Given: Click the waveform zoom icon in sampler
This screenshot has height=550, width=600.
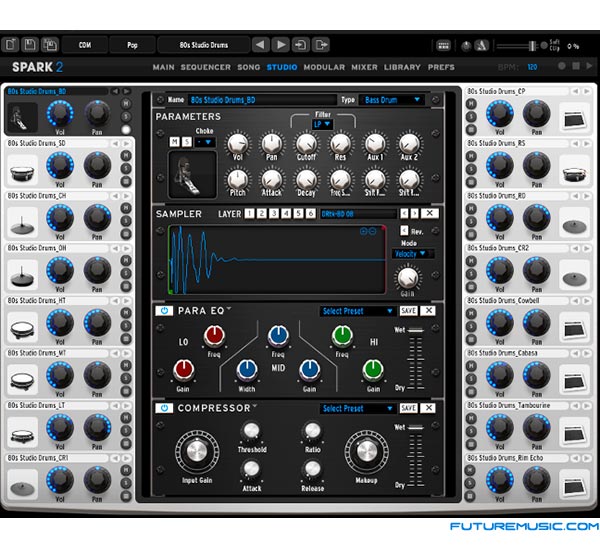Looking at the screenshot, I should 368,231.
